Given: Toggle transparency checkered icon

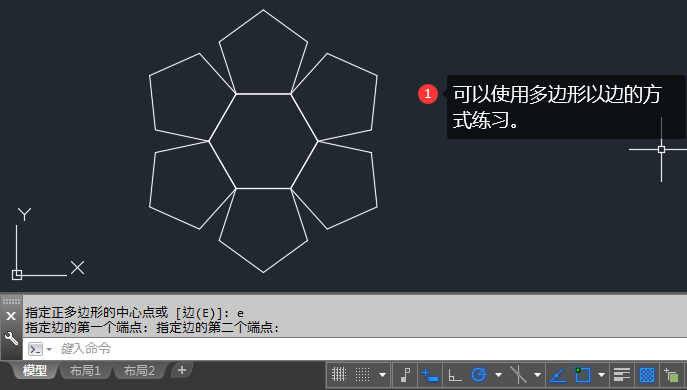Looking at the screenshot, I should click(647, 375).
